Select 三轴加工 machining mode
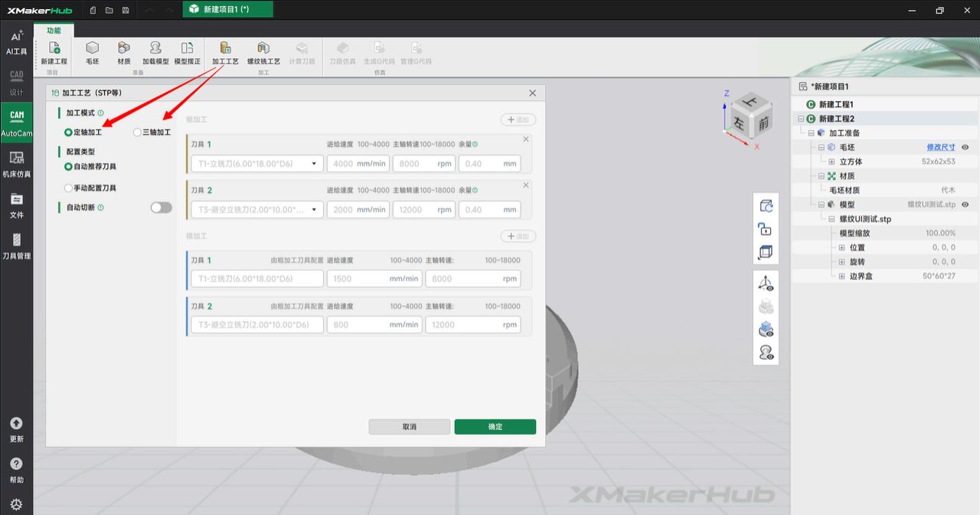980x515 pixels. [x=152, y=132]
